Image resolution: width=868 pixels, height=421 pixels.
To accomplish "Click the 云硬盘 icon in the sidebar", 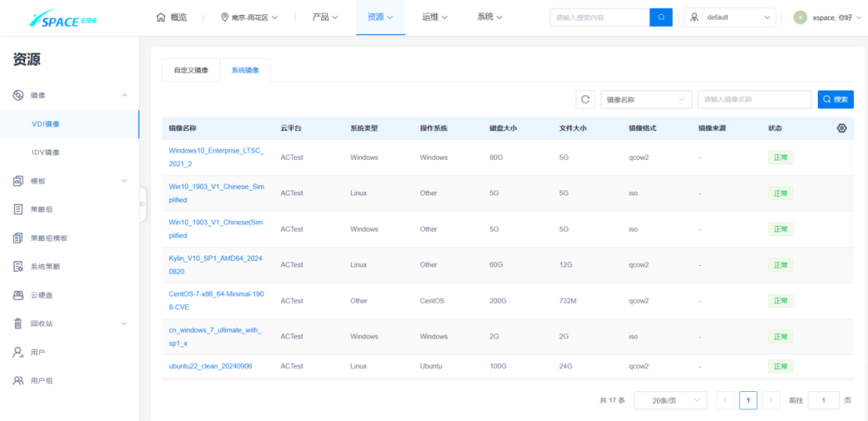I will pos(18,295).
